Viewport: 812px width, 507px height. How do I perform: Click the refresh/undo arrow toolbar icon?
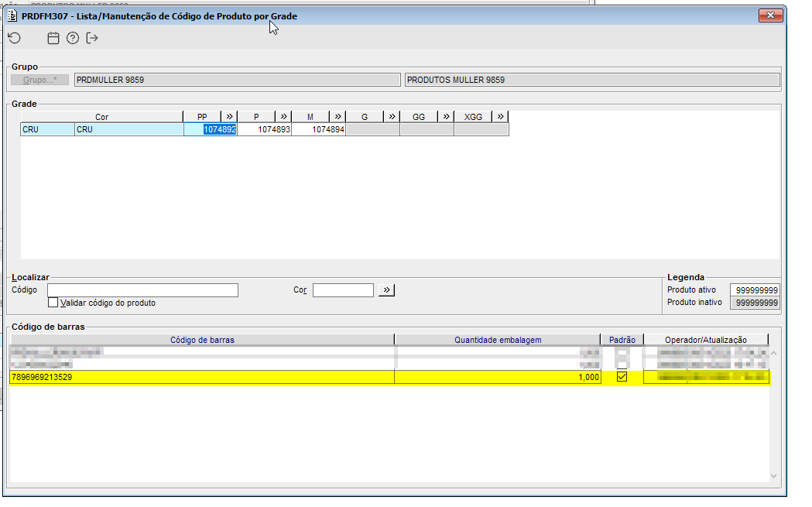[x=15, y=38]
